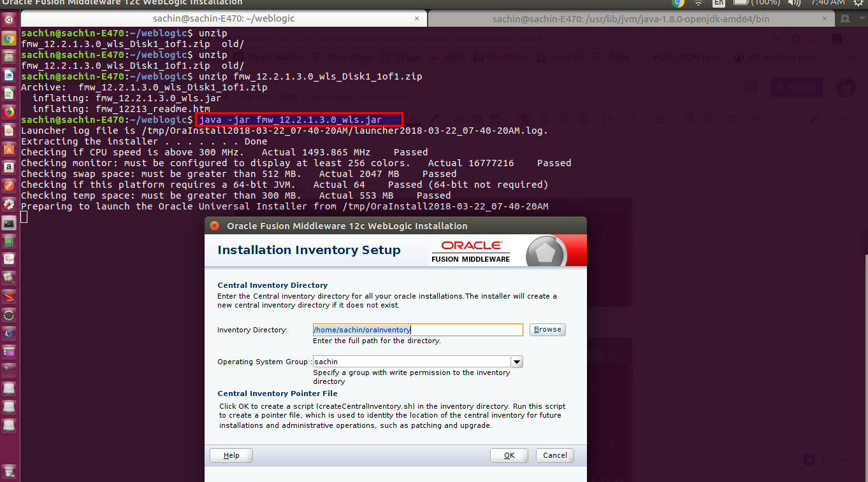Click the 'Extracting the installer' terminal line
Screen dimensions: 868x482
point(144,141)
